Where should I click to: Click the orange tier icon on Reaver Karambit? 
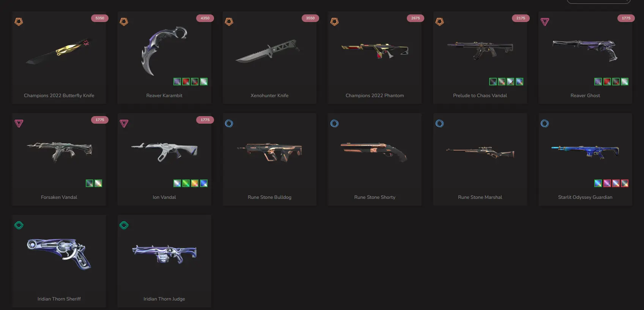(124, 22)
